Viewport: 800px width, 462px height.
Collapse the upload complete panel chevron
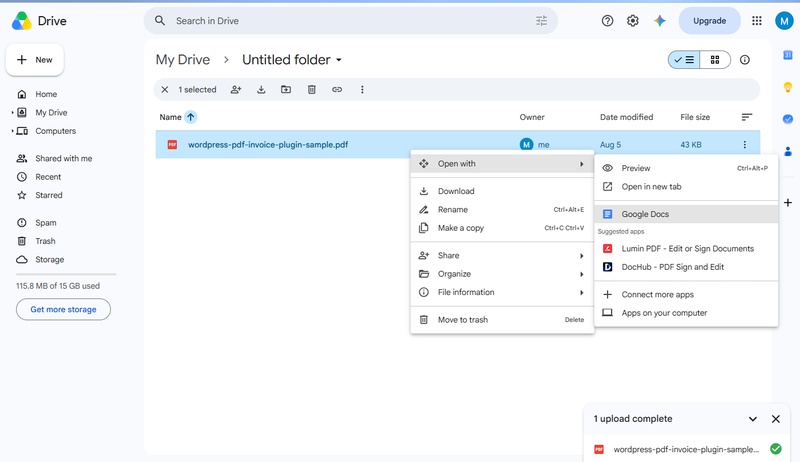pos(753,419)
